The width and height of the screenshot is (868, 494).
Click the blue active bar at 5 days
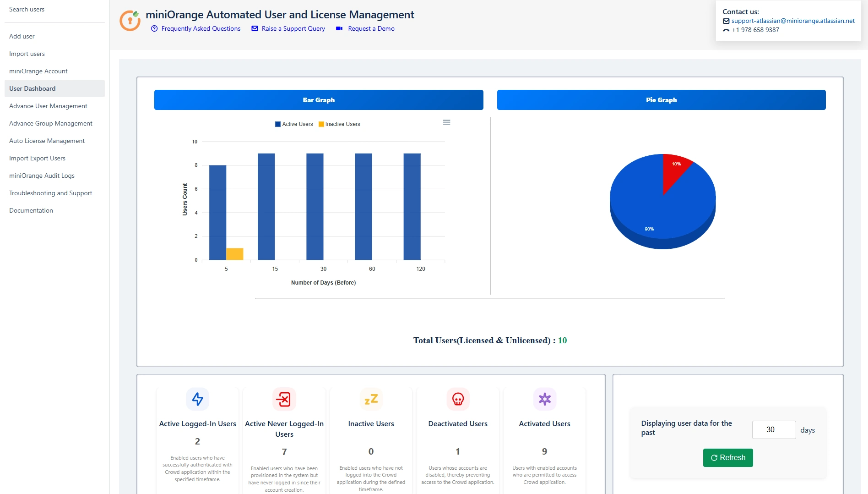(x=217, y=213)
